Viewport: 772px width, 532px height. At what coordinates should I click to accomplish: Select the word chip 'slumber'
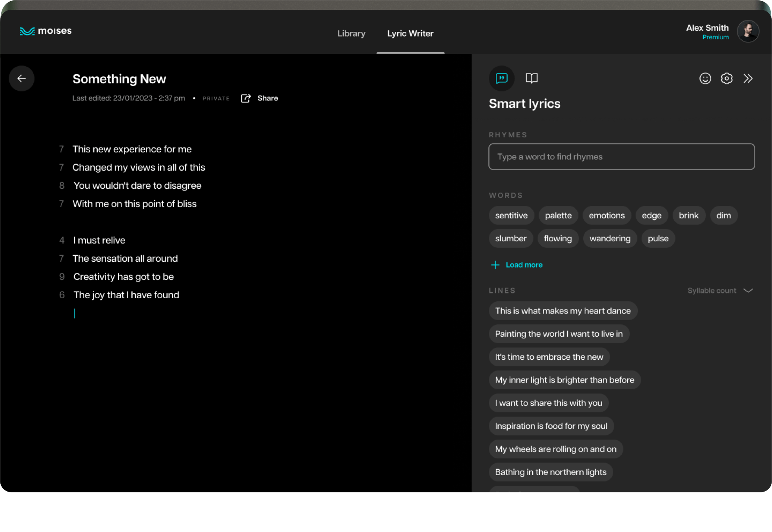511,239
